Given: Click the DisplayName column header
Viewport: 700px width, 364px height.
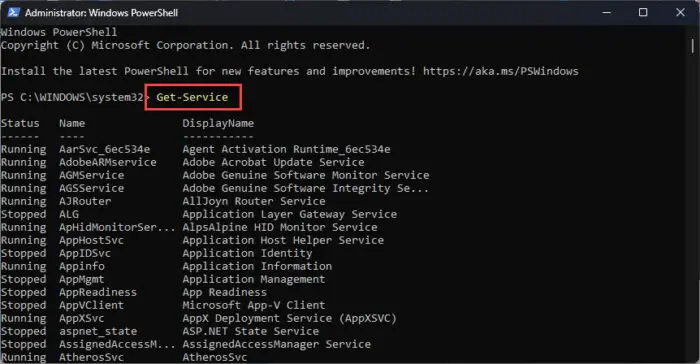Looking at the screenshot, I should [218, 123].
